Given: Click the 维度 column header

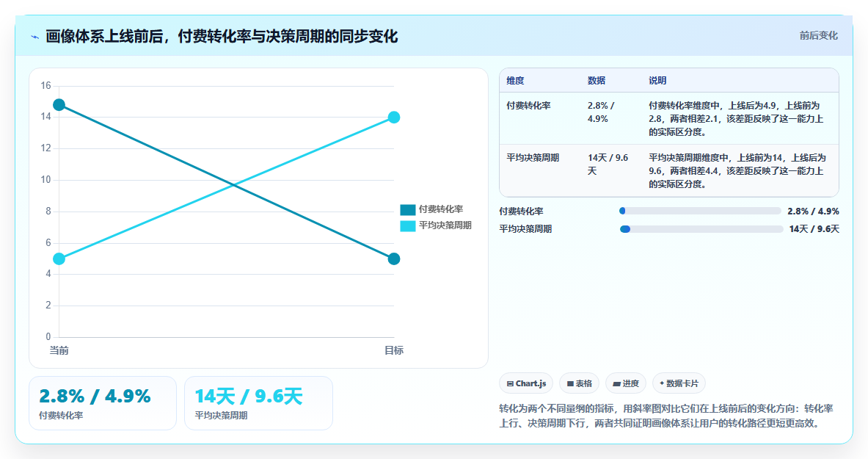Looking at the screenshot, I should coord(515,80).
